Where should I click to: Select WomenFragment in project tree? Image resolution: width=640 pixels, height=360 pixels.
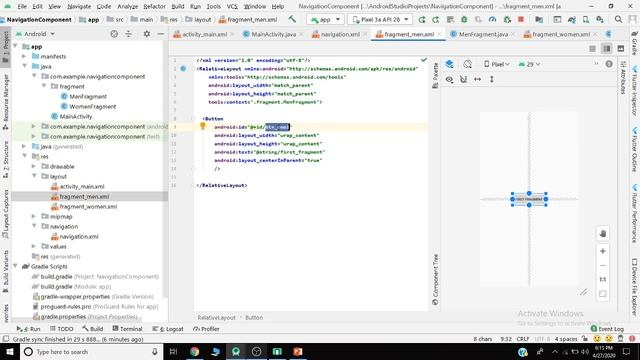click(89, 107)
